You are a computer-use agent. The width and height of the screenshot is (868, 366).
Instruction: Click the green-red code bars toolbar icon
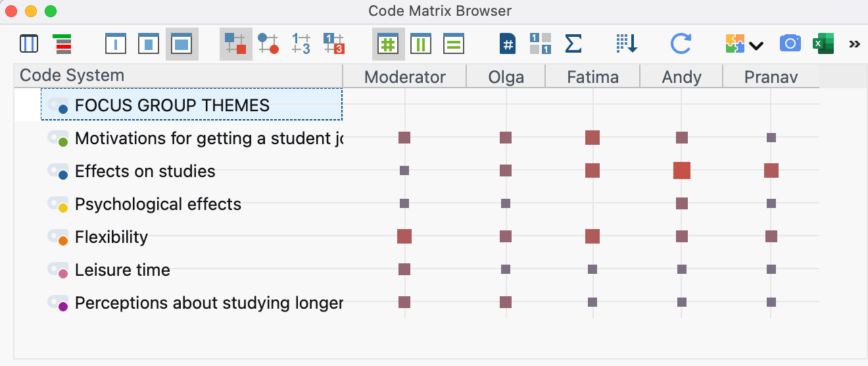63,44
